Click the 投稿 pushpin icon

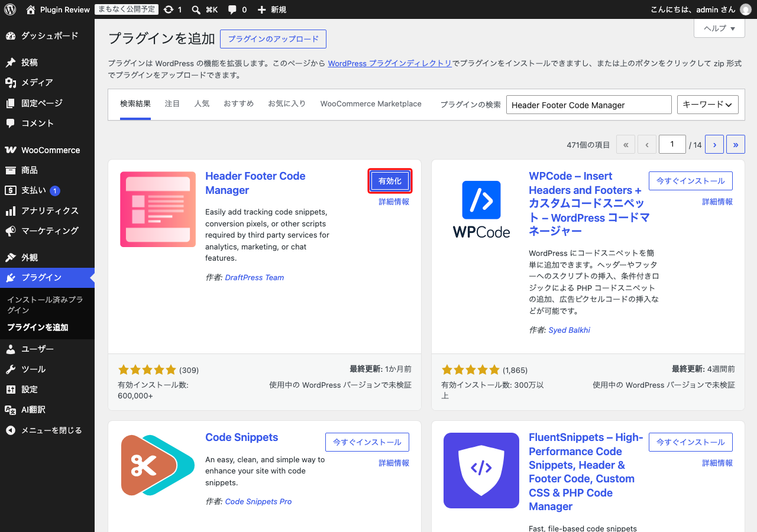(11, 63)
